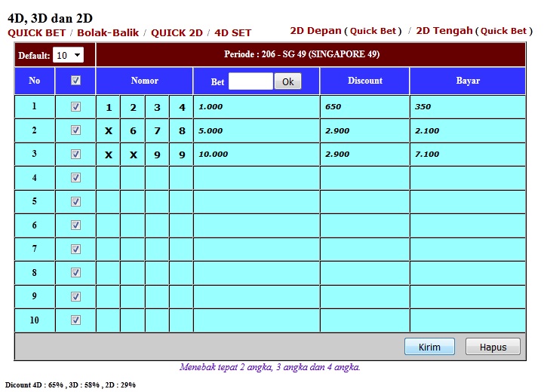544x392 pixels.
Task: Click the discount value 650
Action: [333, 107]
